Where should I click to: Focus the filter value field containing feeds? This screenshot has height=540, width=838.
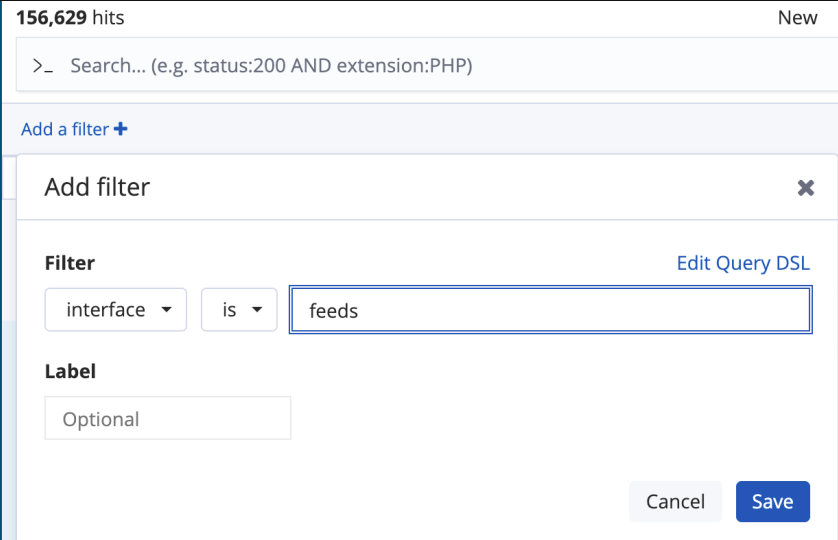(x=550, y=310)
